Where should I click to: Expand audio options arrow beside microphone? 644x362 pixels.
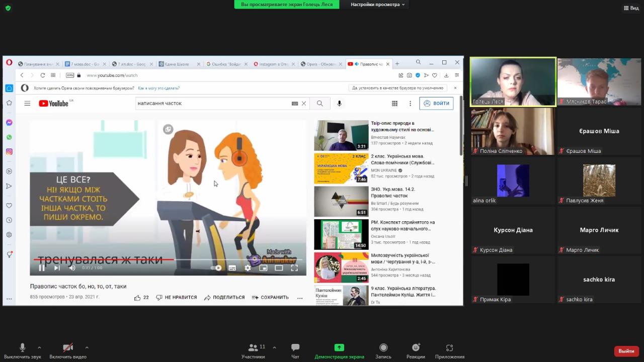[x=39, y=347]
